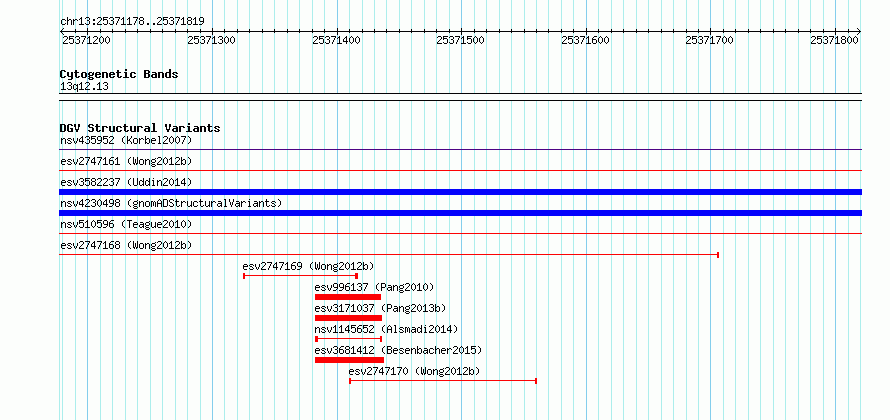The image size is (890, 420).
Task: Click the thin red esv2747161 variant line
Action: click(460, 170)
